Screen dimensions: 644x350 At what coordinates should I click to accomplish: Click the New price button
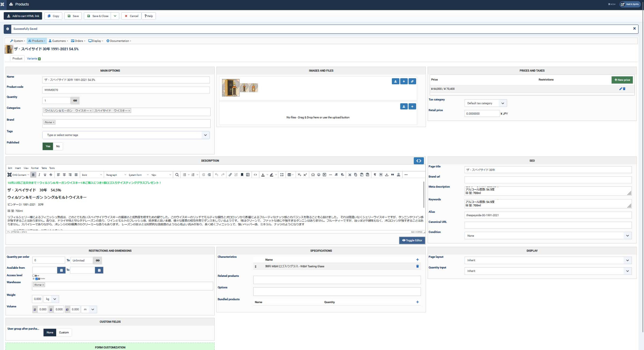pyautogui.click(x=622, y=80)
